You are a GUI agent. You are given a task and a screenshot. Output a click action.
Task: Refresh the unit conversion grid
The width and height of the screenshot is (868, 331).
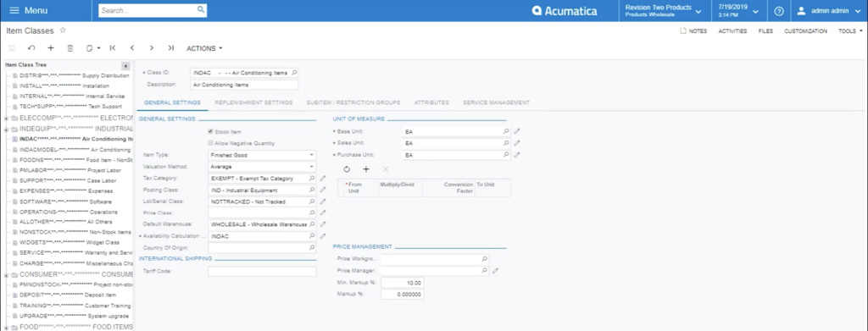pyautogui.click(x=347, y=169)
